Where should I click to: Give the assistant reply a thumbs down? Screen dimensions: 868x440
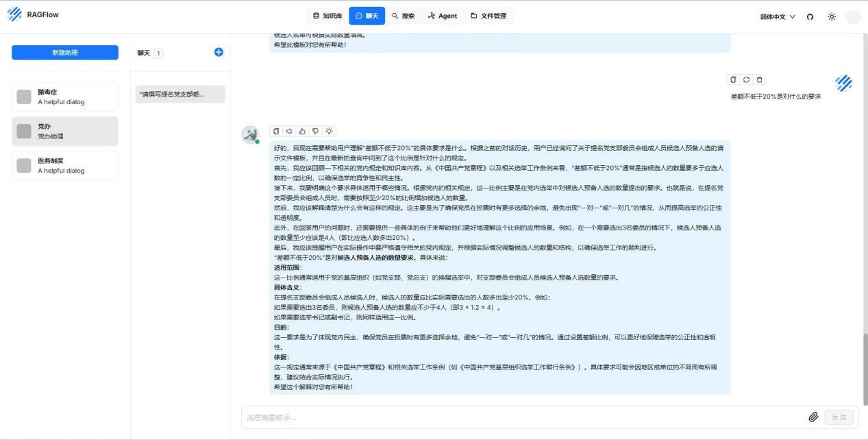pos(316,131)
